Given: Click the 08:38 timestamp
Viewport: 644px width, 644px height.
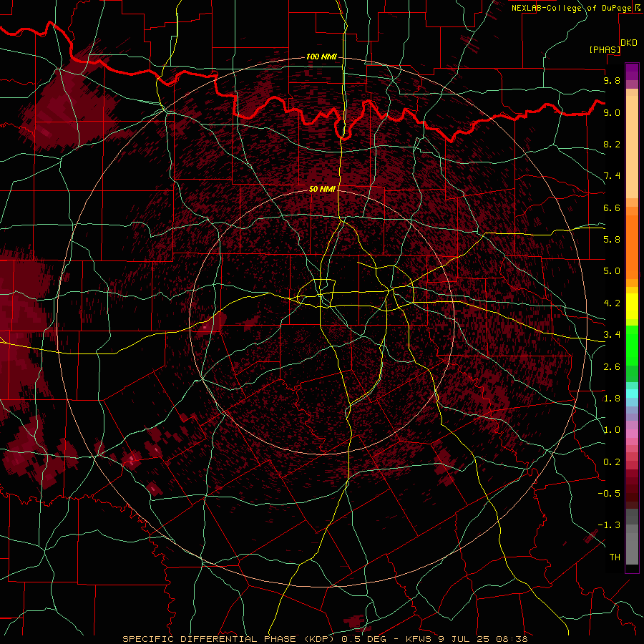Looking at the screenshot, I should pos(512,639).
